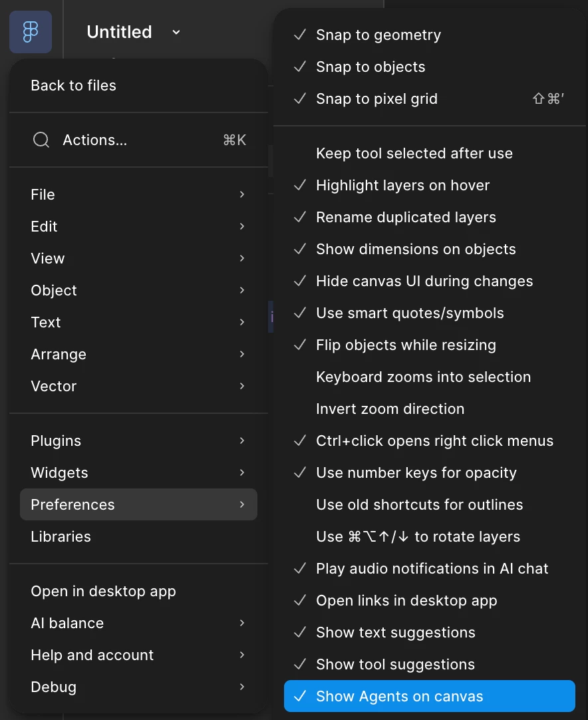Toggle Use number keys for opacity

point(429,472)
